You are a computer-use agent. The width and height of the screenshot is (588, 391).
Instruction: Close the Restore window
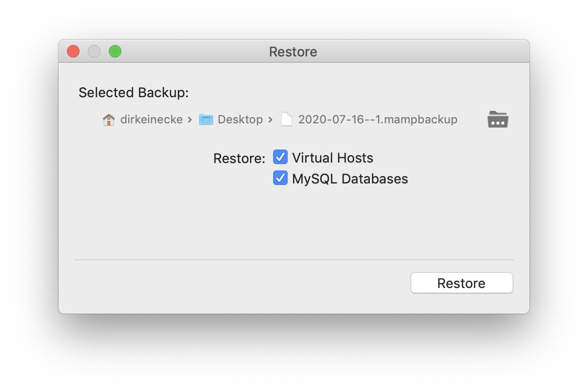pyautogui.click(x=73, y=51)
